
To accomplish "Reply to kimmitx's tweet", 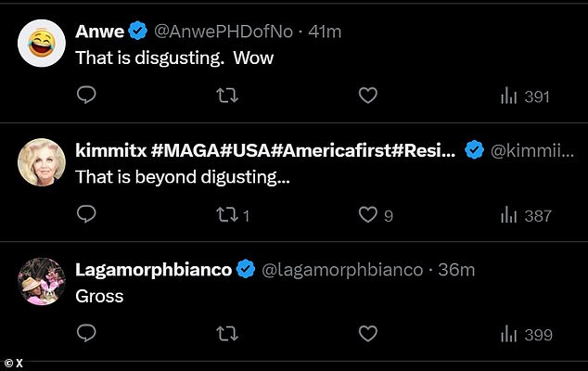I will (85, 214).
